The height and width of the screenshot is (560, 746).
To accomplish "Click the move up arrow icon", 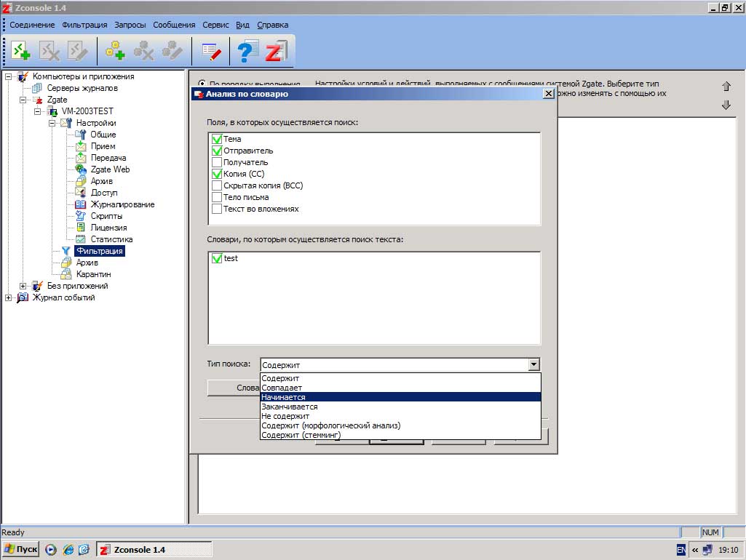I will coord(726,86).
